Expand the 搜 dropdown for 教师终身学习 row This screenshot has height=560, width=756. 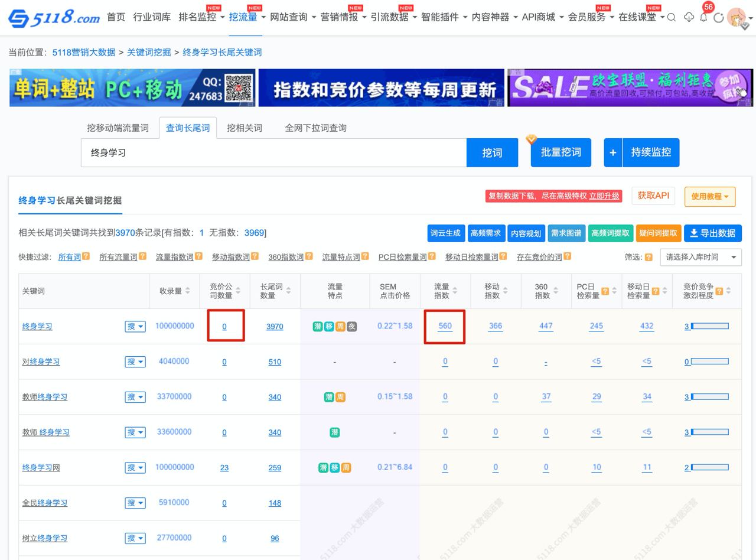point(135,397)
